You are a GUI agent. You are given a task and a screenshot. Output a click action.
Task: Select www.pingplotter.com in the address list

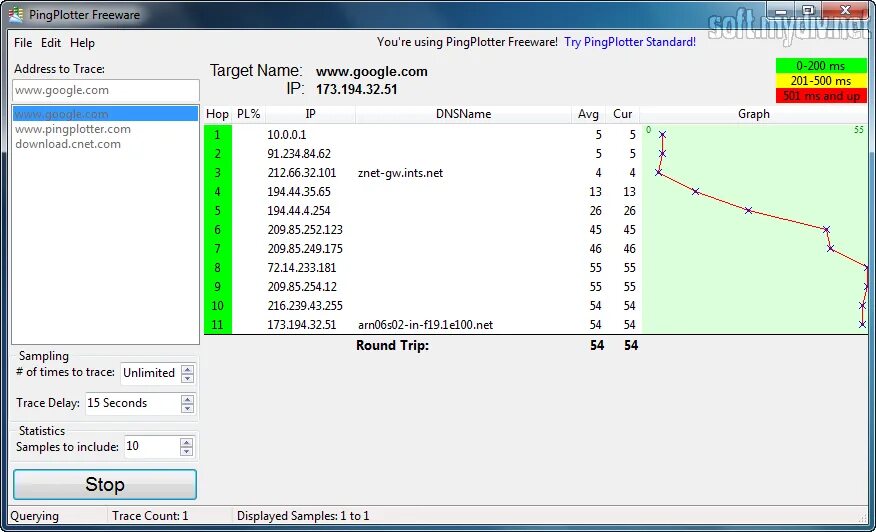[73, 129]
